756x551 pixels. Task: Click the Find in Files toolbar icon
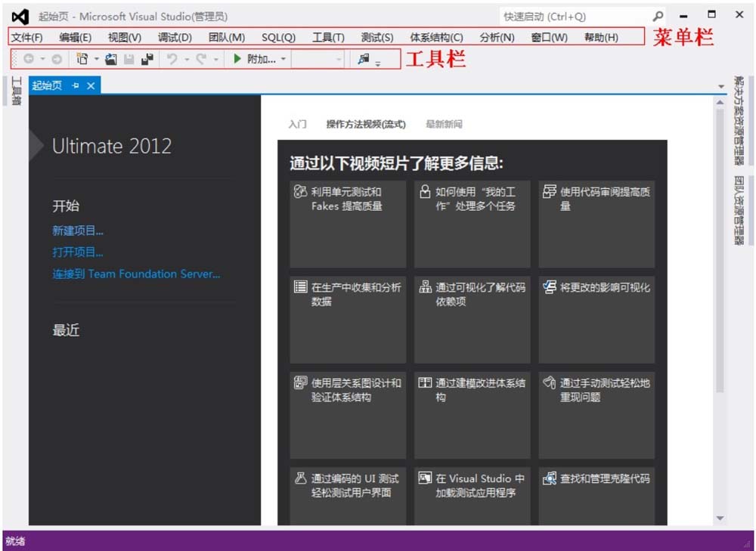[364, 59]
